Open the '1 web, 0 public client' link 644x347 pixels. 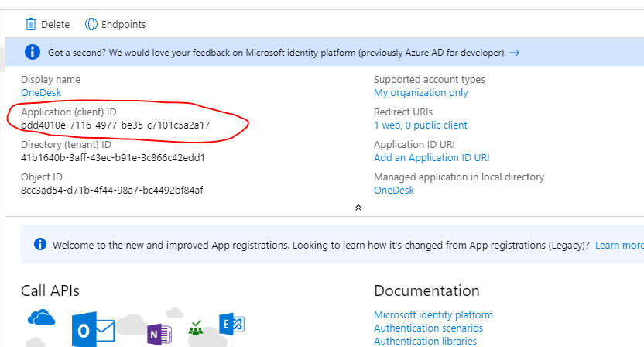click(420, 125)
